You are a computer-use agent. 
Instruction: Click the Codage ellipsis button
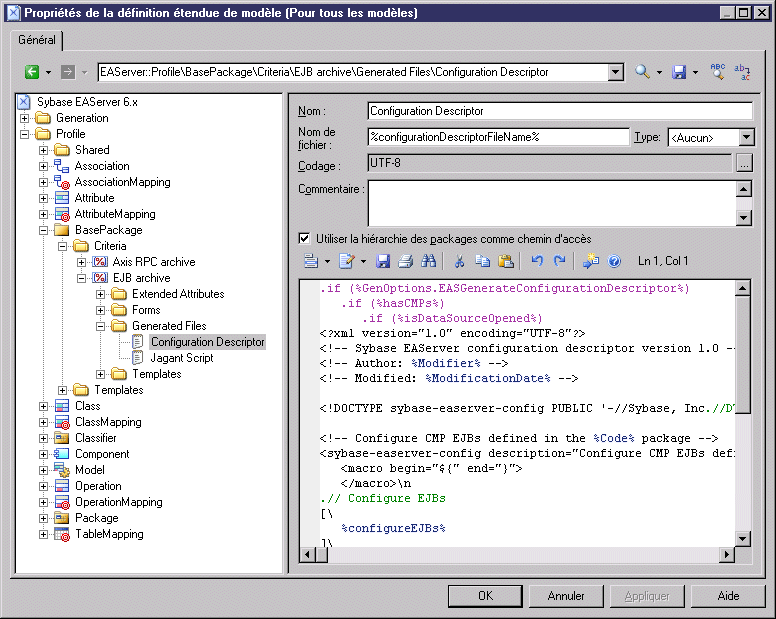[x=744, y=163]
